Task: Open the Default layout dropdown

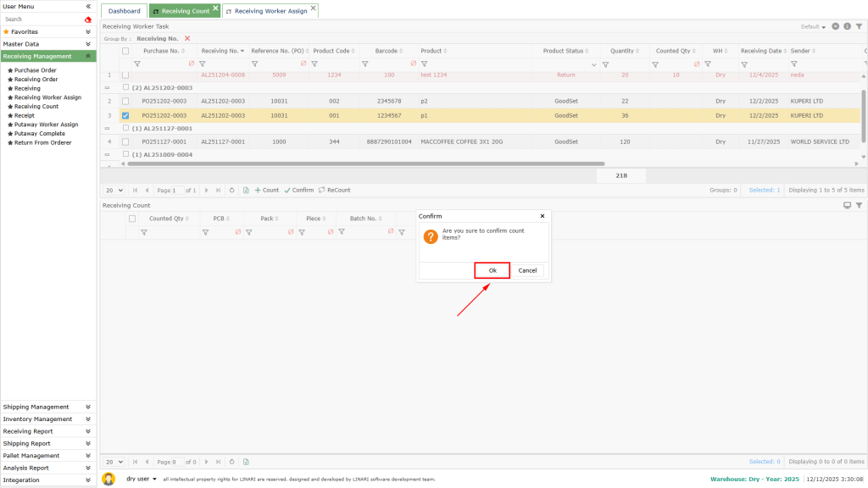Action: (x=813, y=26)
